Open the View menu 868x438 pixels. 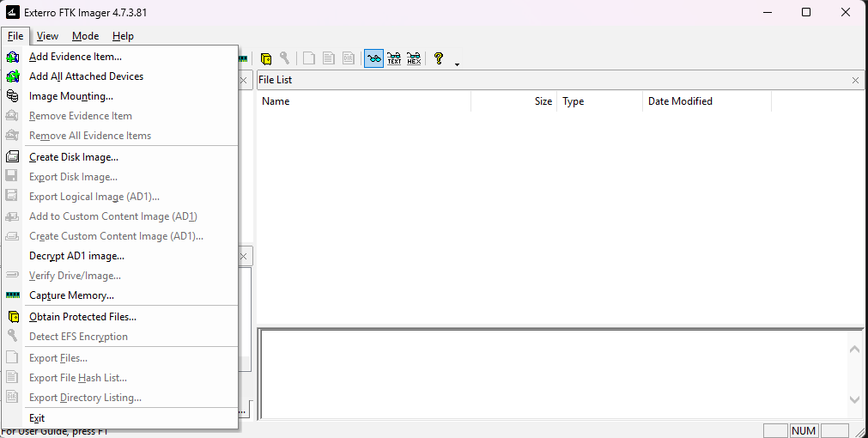47,36
